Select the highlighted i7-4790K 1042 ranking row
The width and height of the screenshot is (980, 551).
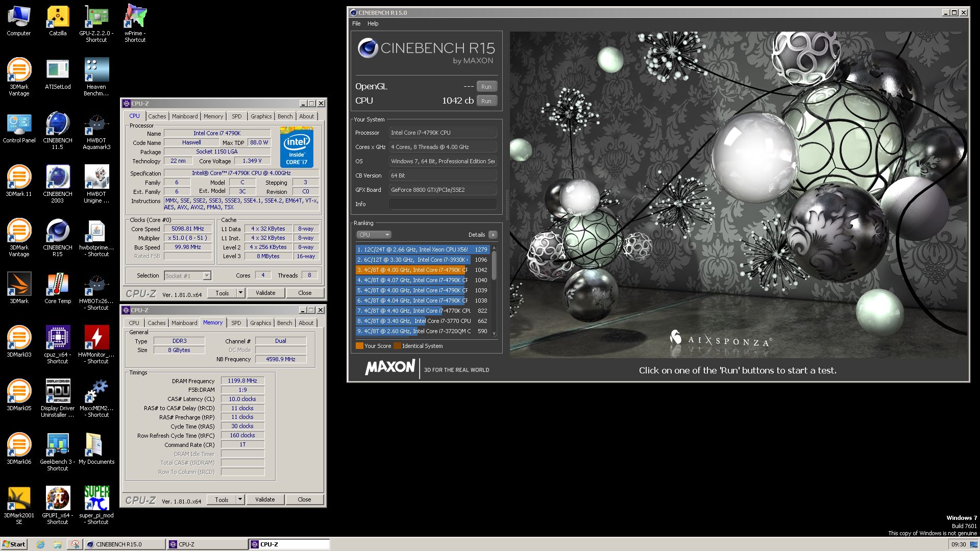(423, 270)
